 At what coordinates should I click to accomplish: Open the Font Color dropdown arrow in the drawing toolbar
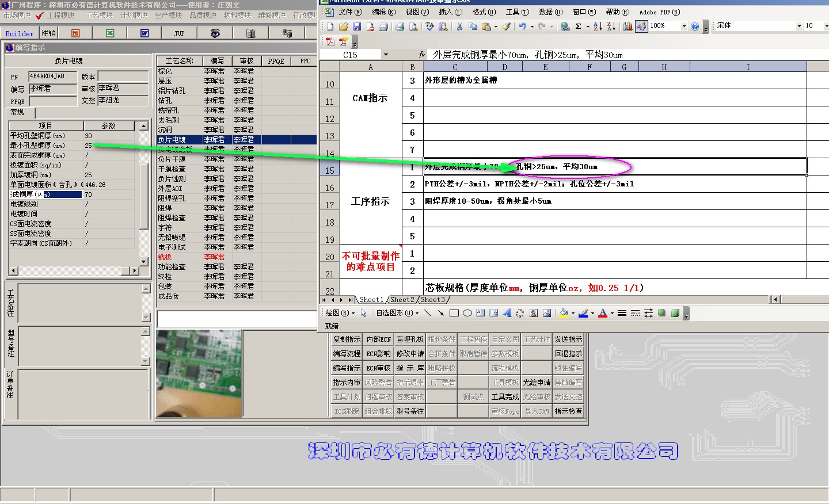pyautogui.click(x=612, y=313)
